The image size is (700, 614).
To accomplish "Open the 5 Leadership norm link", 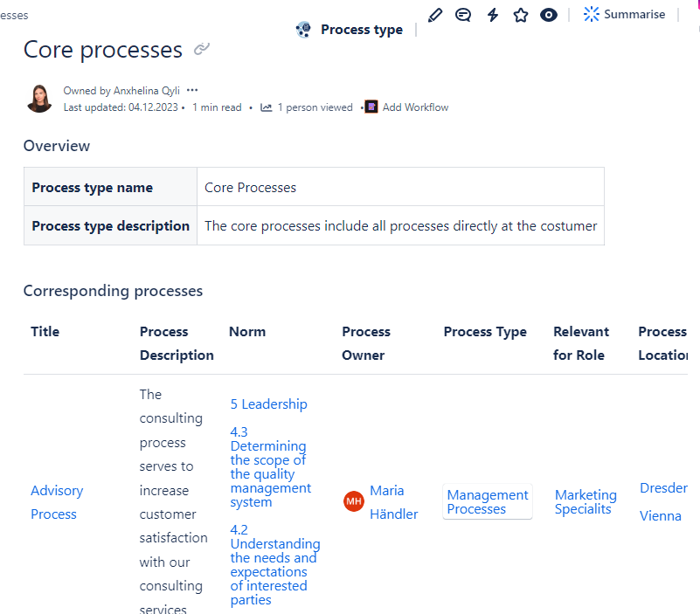I will pos(269,404).
